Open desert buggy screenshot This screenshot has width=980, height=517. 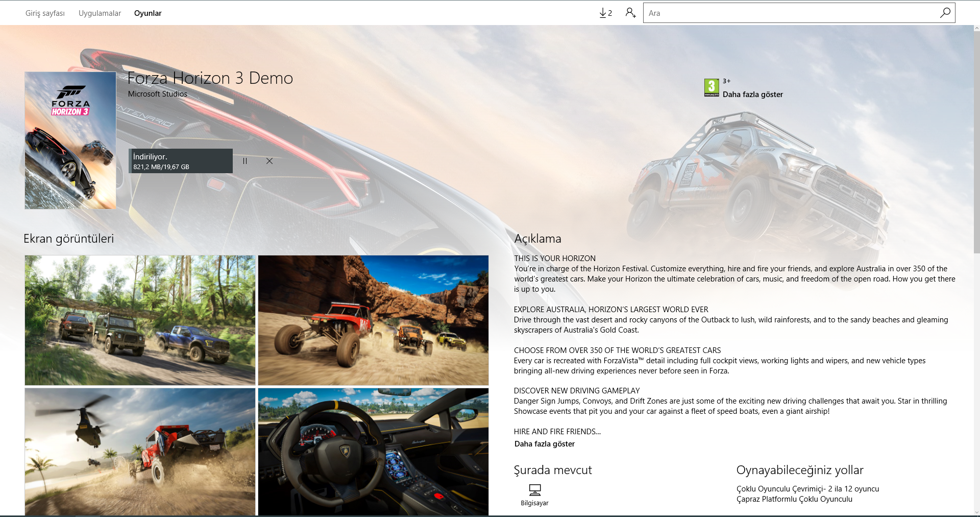tap(373, 320)
